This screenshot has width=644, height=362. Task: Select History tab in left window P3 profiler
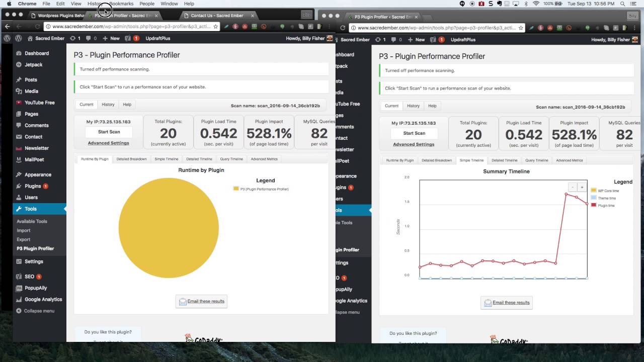pyautogui.click(x=108, y=105)
